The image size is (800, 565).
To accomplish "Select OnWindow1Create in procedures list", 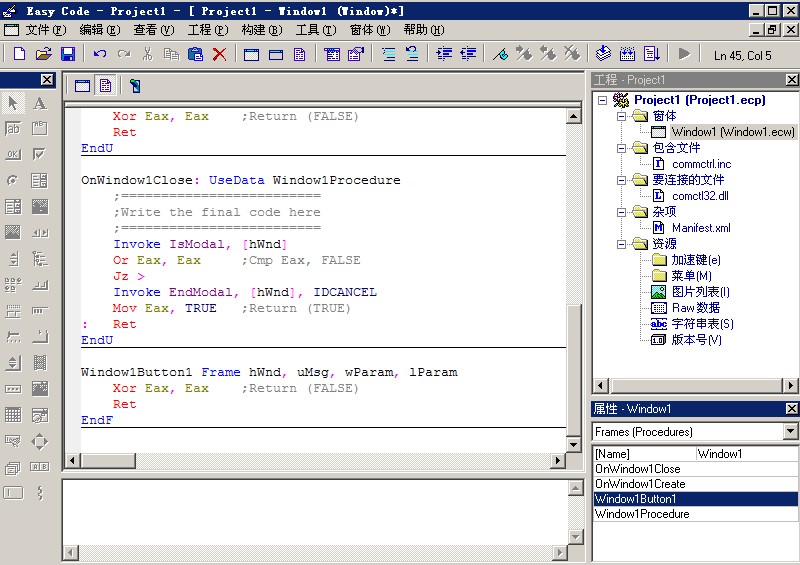I will click(x=640, y=484).
